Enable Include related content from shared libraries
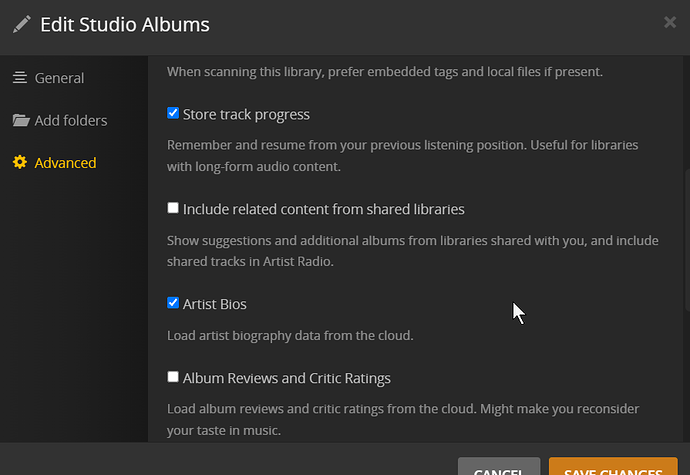Viewport: 690px width, 475px height. [x=173, y=209]
